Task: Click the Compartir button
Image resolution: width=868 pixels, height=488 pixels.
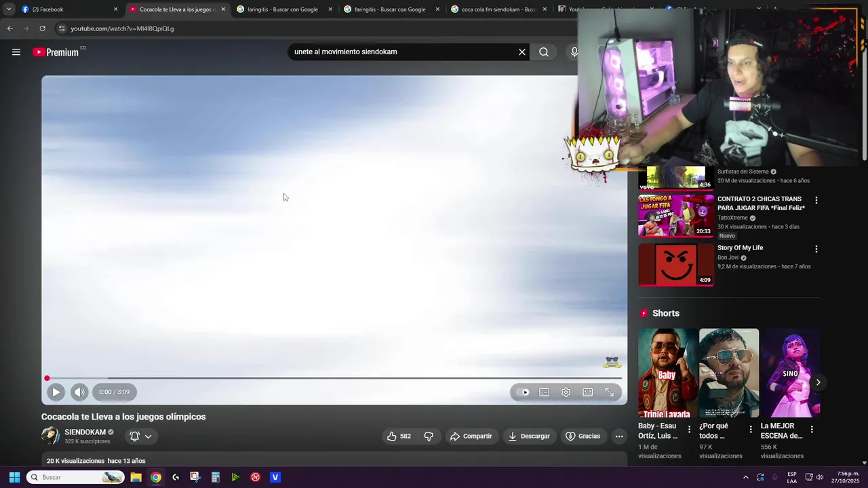Action: [471, 436]
